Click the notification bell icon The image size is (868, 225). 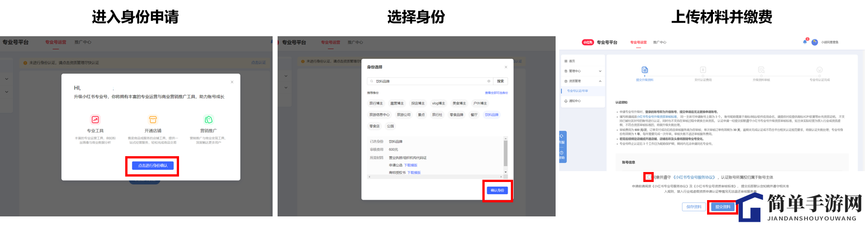[805, 42]
